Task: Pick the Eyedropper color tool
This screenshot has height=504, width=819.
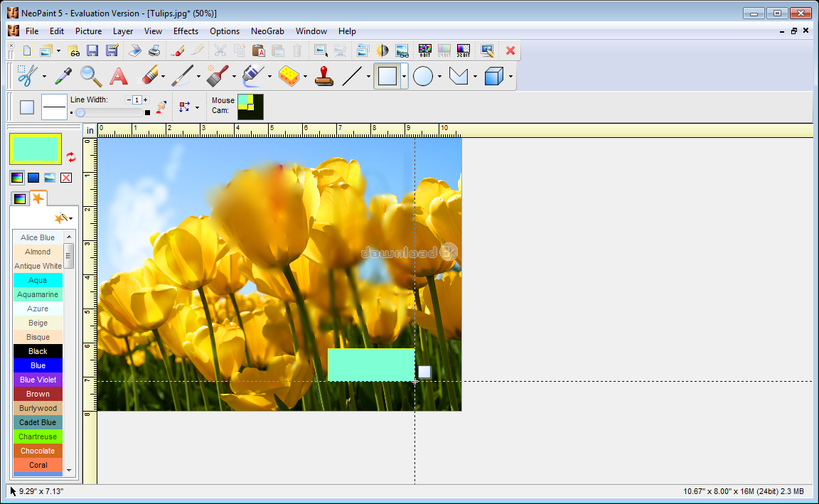Action: [63, 75]
